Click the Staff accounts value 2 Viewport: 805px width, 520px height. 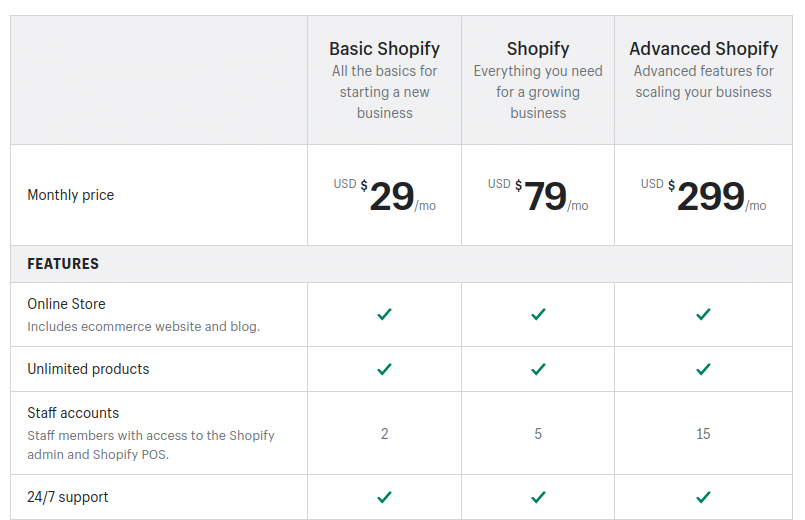[385, 434]
